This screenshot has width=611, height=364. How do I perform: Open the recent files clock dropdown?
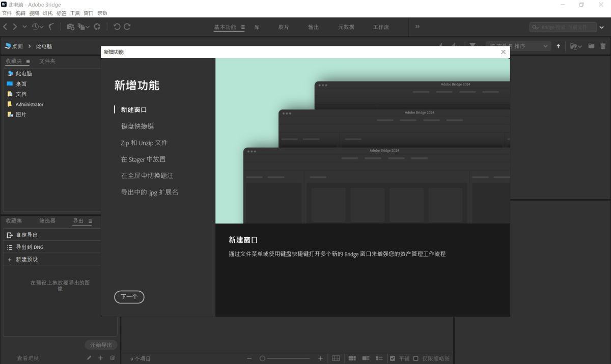click(38, 26)
